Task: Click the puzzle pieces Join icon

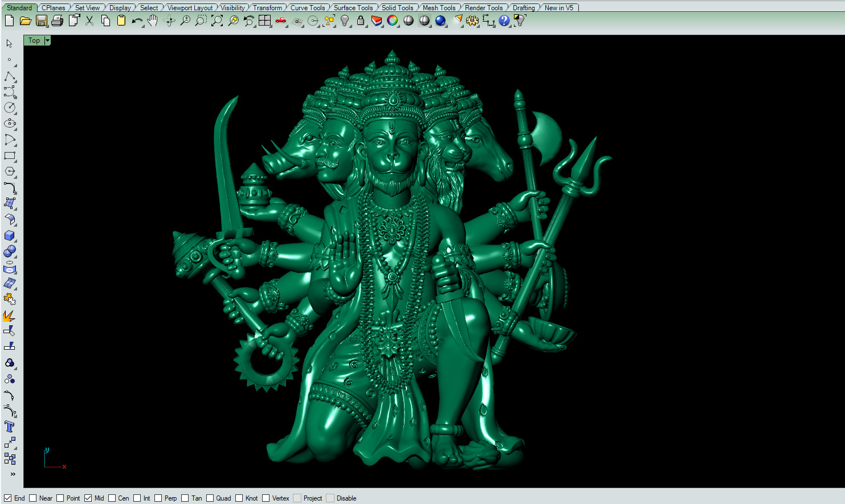Action: [x=10, y=299]
